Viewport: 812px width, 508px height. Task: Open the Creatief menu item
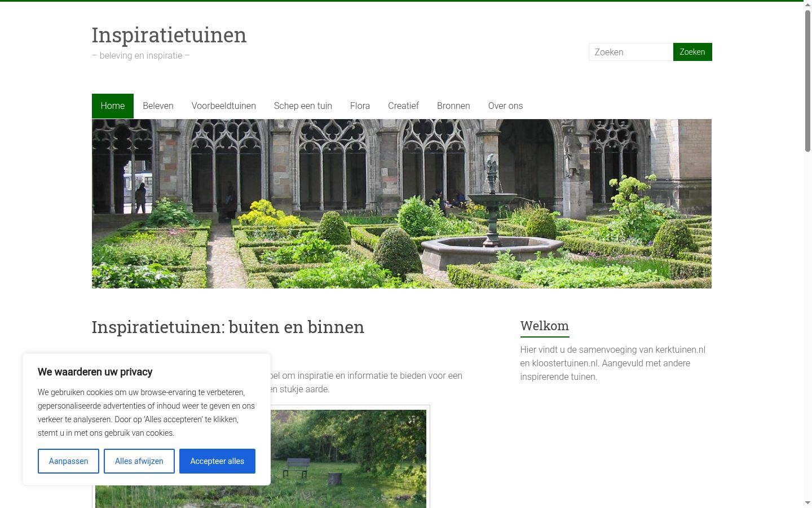point(403,106)
